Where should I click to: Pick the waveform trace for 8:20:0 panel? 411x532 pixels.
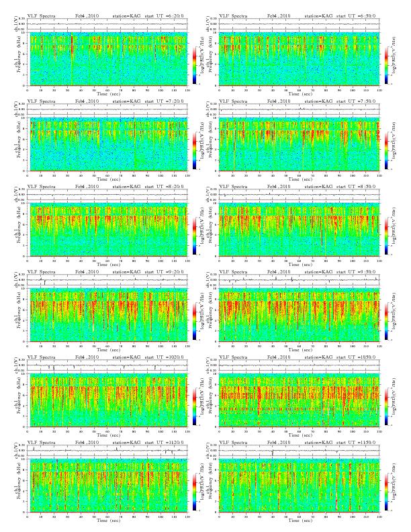(x=107, y=195)
